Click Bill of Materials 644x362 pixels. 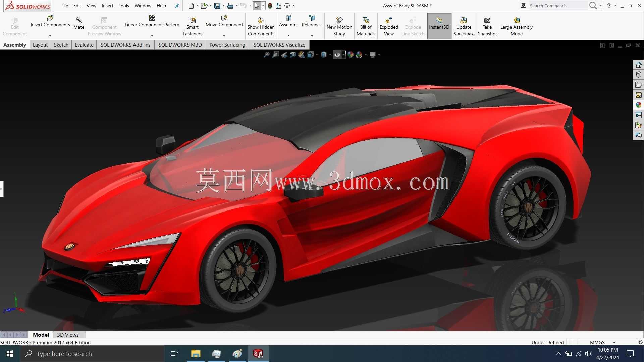pos(366,27)
